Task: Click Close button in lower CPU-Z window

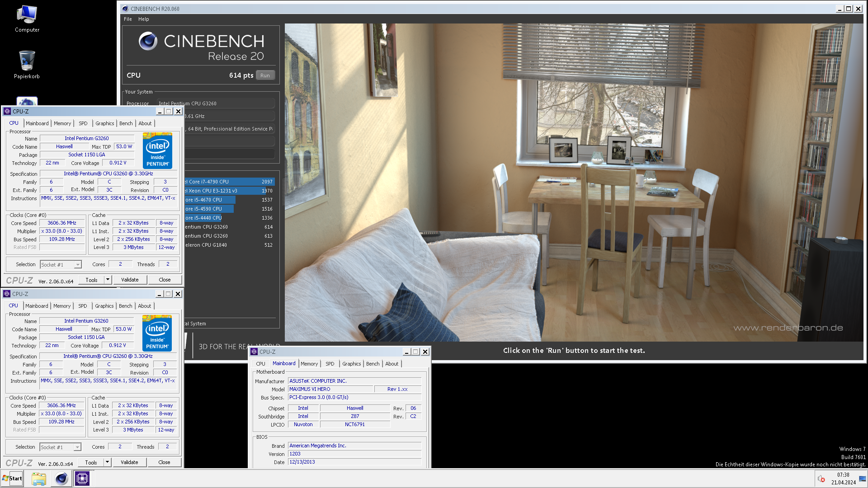Action: tap(164, 462)
